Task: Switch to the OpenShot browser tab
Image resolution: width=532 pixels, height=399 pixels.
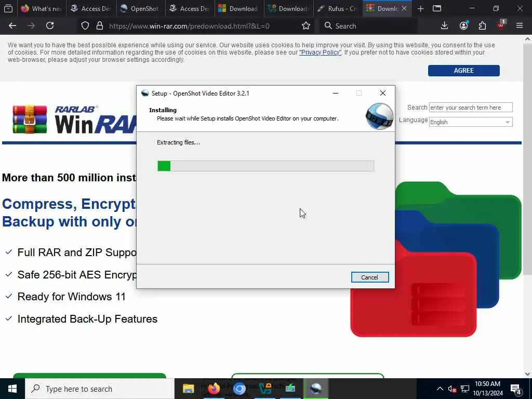Action: pos(140,8)
